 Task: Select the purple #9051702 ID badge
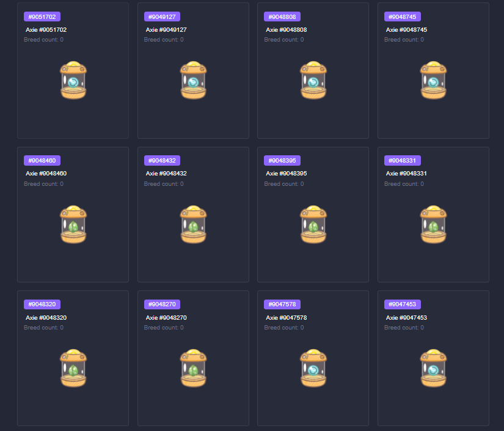pos(42,17)
